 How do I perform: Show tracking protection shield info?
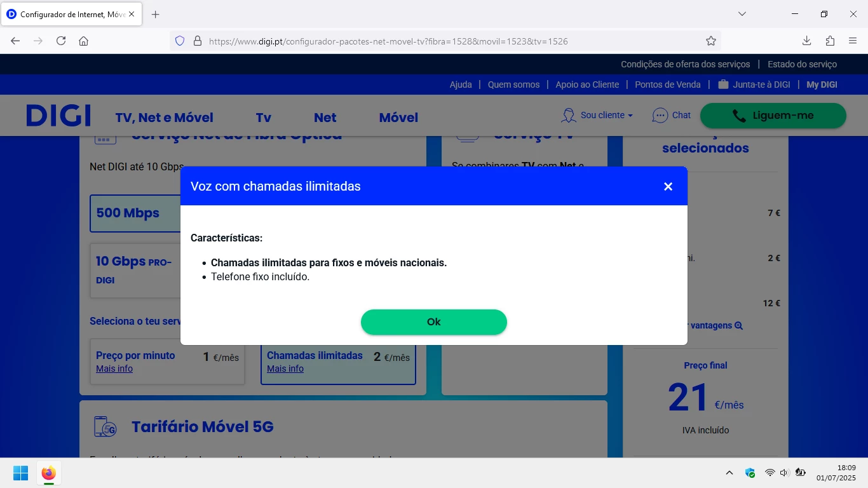tap(180, 41)
